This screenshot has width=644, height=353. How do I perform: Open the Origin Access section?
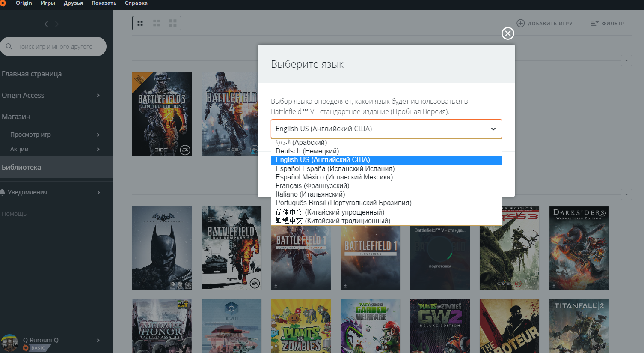[23, 95]
